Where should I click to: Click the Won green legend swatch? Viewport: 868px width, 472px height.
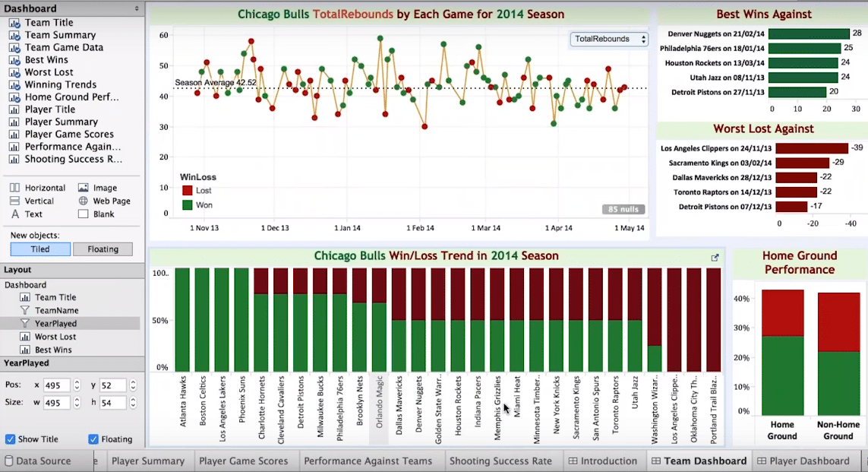tap(187, 205)
